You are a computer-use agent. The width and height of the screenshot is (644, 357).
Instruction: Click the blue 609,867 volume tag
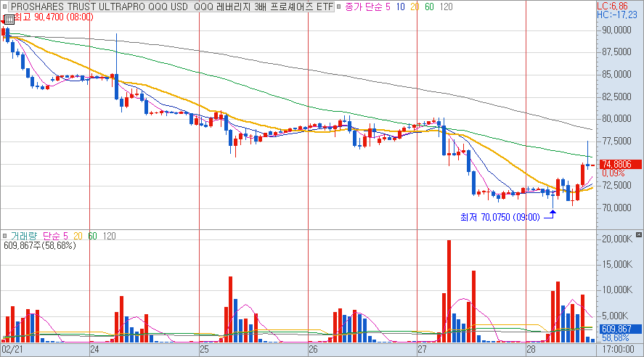[620, 329]
